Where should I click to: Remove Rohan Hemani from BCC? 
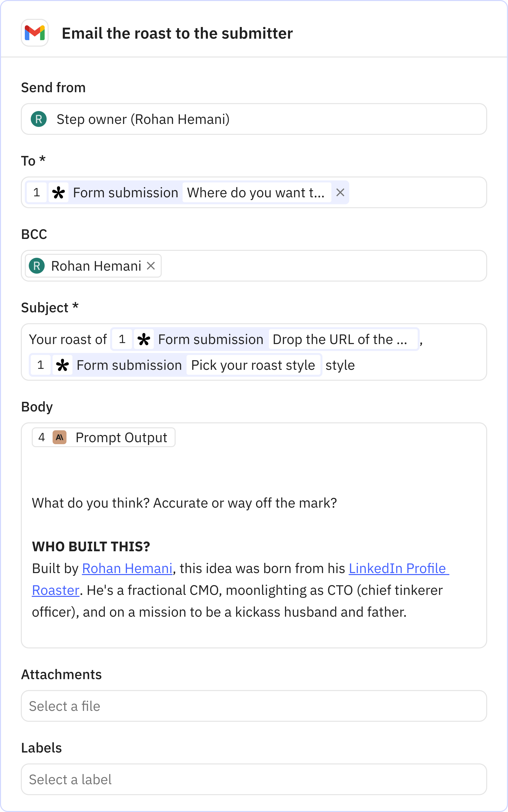(151, 265)
